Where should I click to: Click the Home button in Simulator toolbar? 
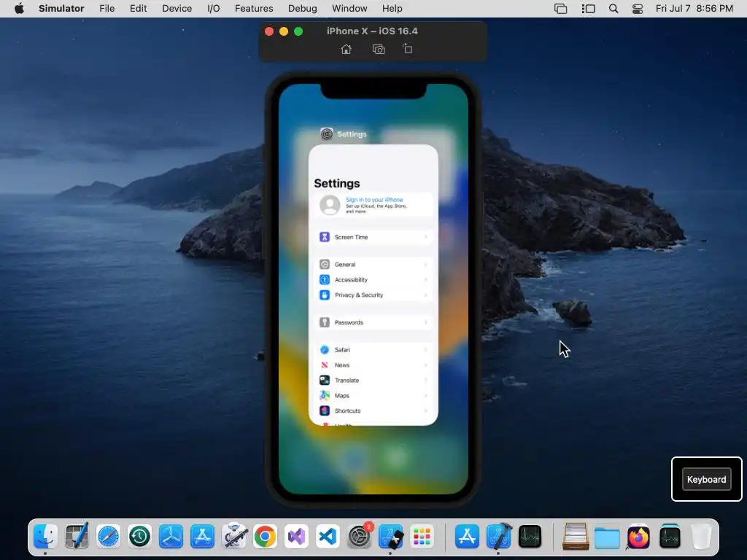[x=347, y=49]
